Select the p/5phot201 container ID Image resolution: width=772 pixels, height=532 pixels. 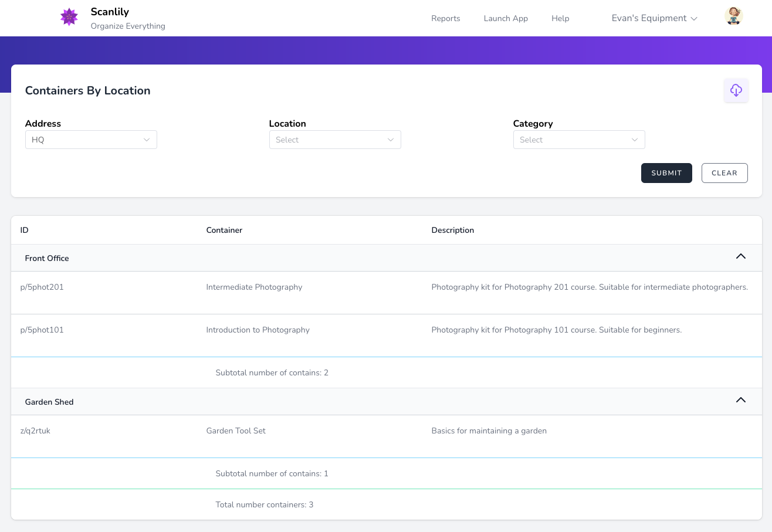pos(42,287)
